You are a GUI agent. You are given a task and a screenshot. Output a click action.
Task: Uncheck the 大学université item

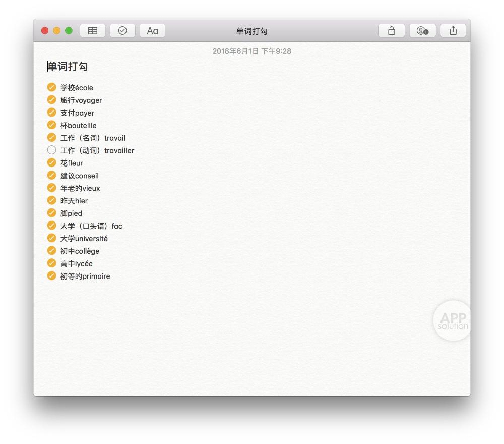coord(52,238)
